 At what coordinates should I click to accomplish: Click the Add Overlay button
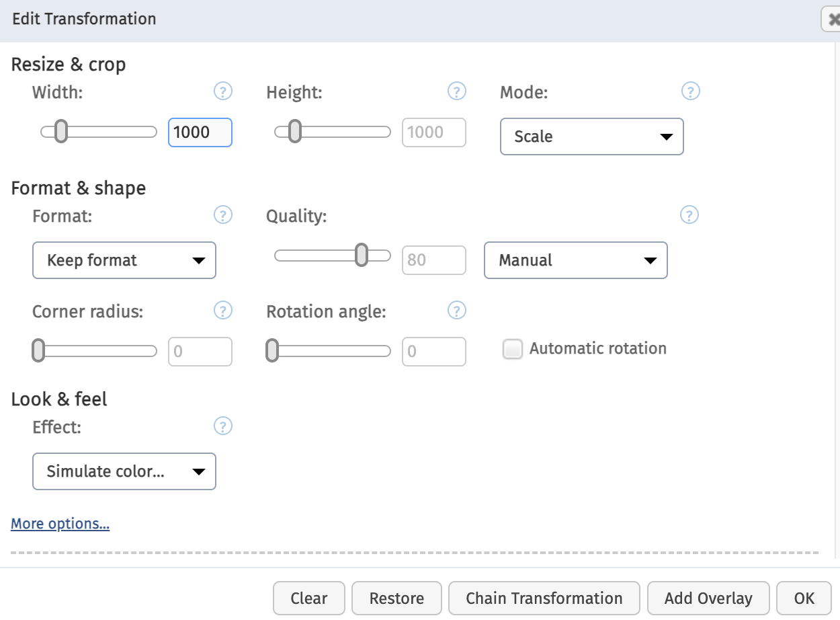pyautogui.click(x=708, y=598)
